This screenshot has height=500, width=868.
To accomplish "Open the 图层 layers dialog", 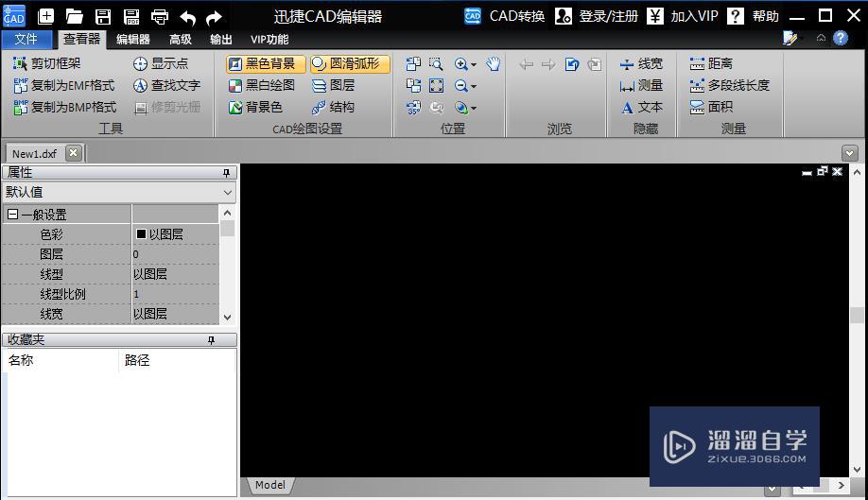I will pyautogui.click(x=333, y=85).
